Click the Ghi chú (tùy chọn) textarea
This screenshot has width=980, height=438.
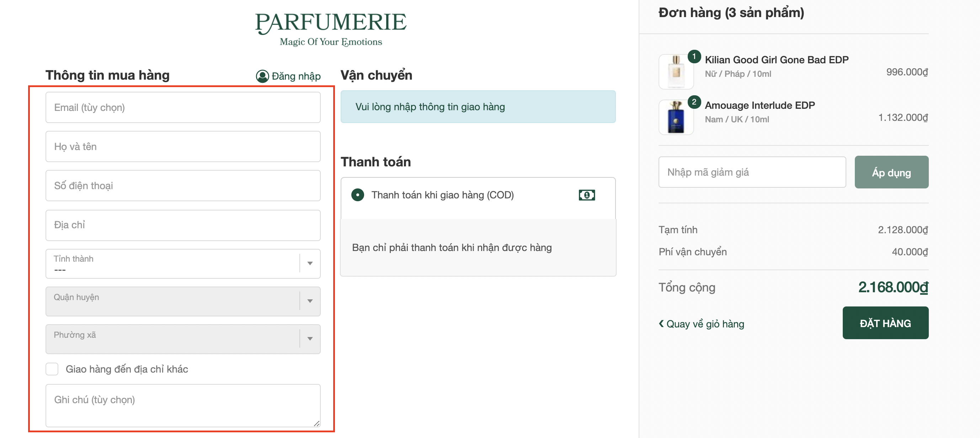click(183, 405)
